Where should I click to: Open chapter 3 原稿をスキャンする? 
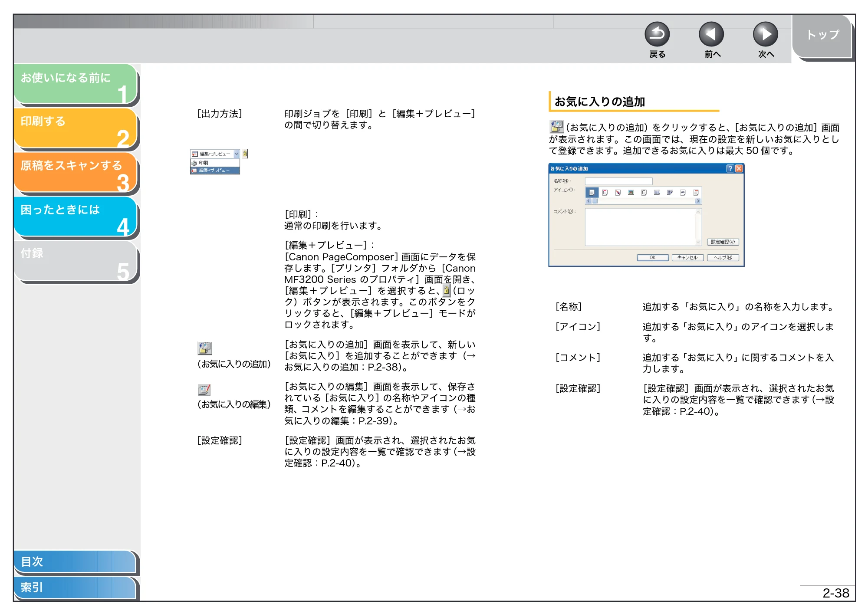pyautogui.click(x=76, y=172)
